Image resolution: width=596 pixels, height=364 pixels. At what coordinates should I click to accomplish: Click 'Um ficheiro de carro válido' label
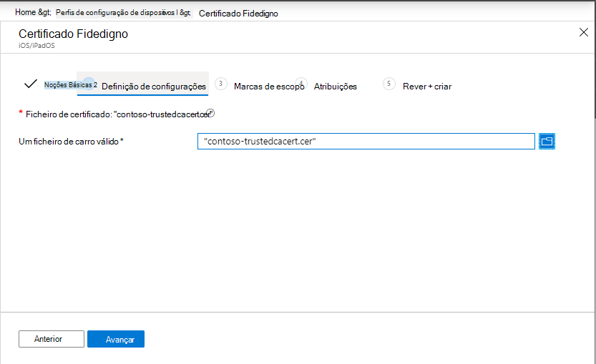71,142
